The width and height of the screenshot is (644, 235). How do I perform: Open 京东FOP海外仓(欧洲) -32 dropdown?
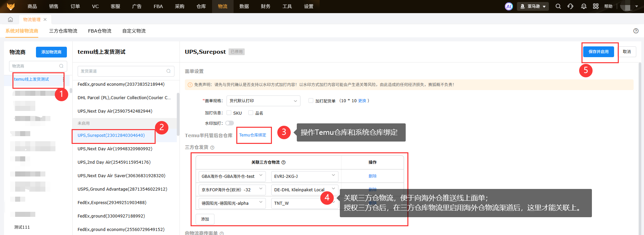click(232, 190)
